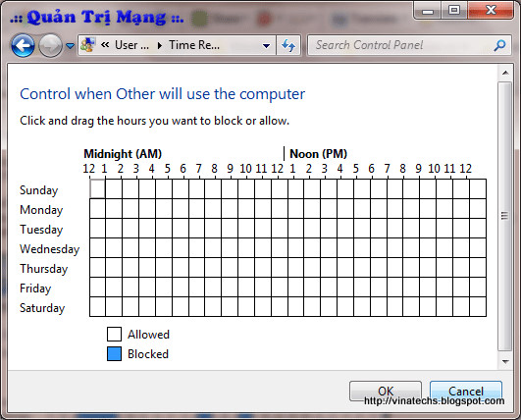
Task: Click the User Accounts address bar icon
Action: [88, 45]
